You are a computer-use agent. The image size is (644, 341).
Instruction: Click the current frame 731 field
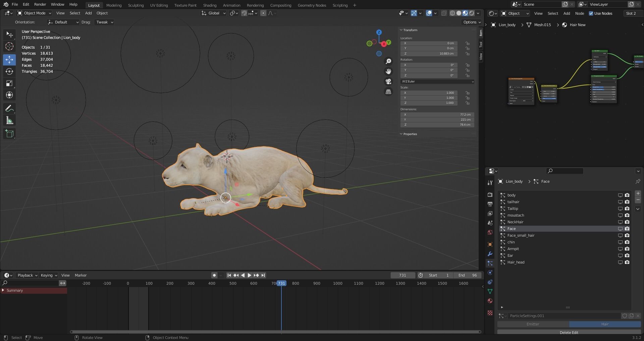(403, 275)
